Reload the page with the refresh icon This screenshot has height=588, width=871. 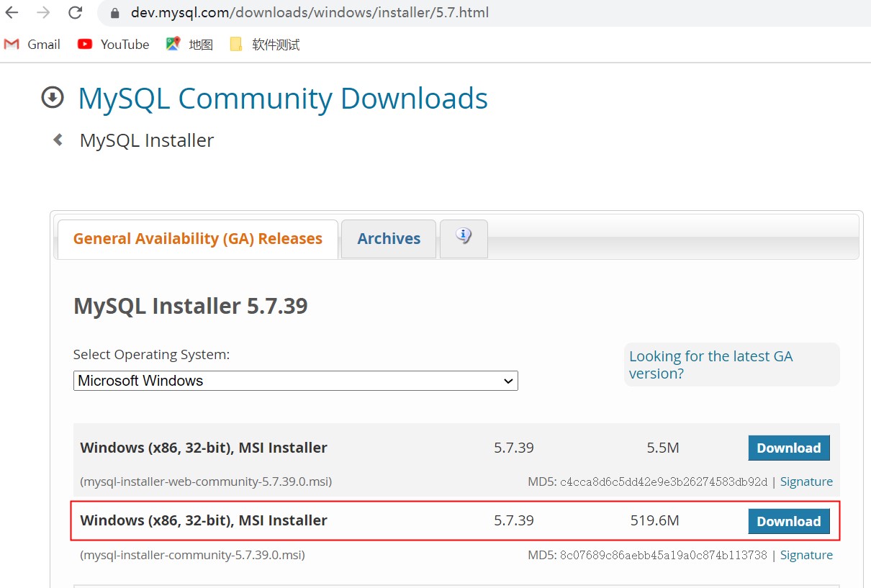(75, 12)
